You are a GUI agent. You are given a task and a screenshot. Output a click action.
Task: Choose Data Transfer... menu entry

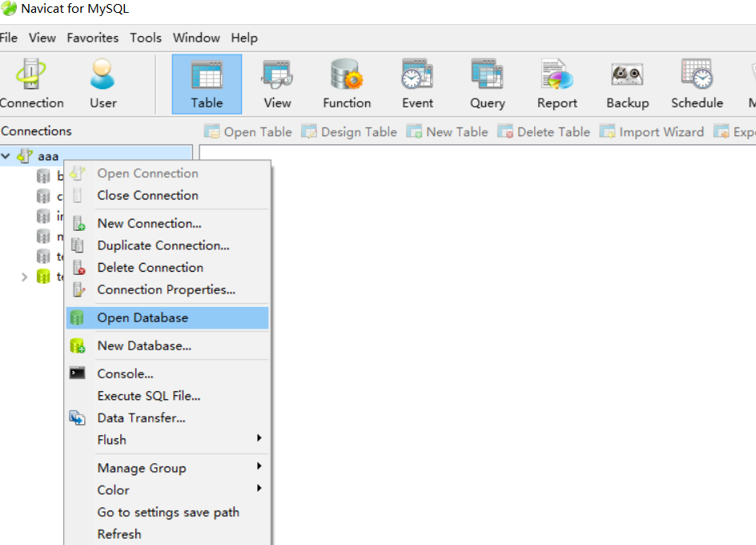(167, 418)
